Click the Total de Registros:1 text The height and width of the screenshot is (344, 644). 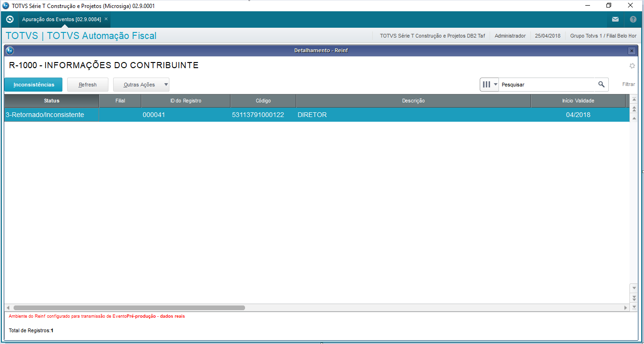pos(31,330)
